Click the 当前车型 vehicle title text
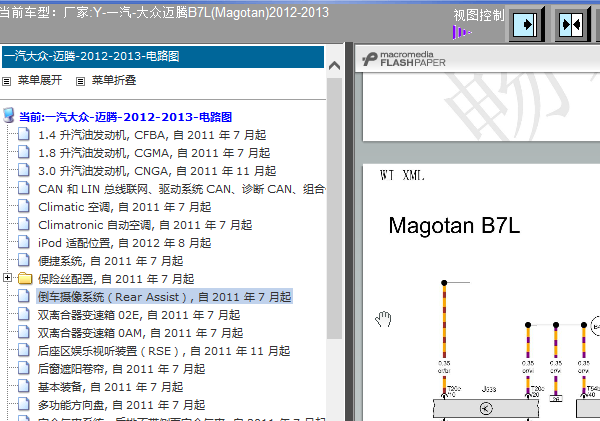The image size is (600, 421). tap(165, 12)
